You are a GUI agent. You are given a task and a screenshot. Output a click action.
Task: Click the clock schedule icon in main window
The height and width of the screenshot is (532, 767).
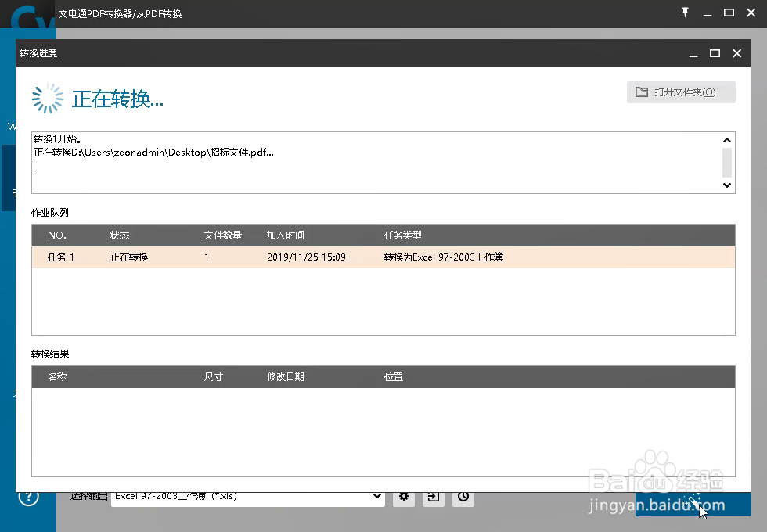tap(463, 497)
